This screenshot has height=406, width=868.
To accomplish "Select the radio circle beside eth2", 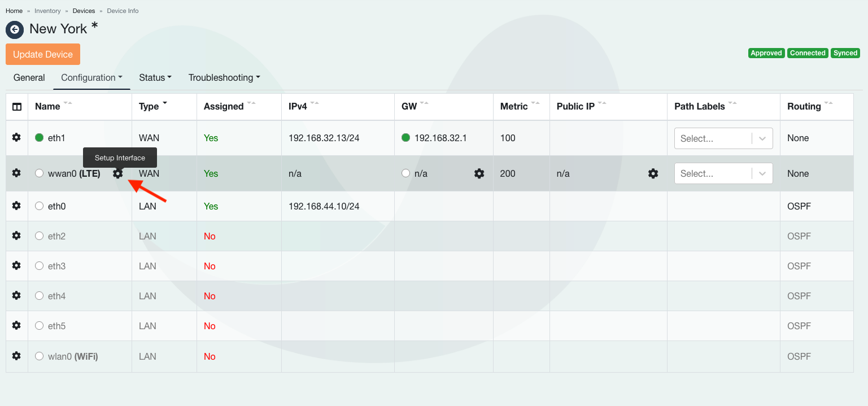I will click(x=40, y=236).
